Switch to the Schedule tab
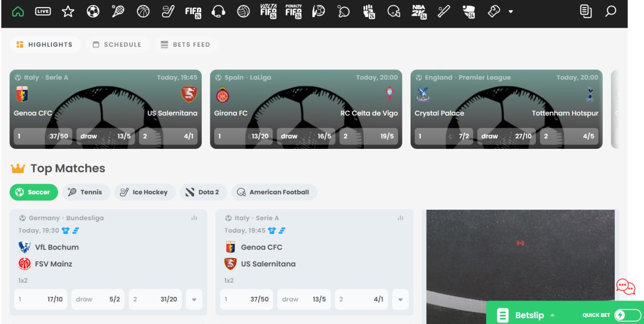The image size is (644, 324). click(x=117, y=44)
